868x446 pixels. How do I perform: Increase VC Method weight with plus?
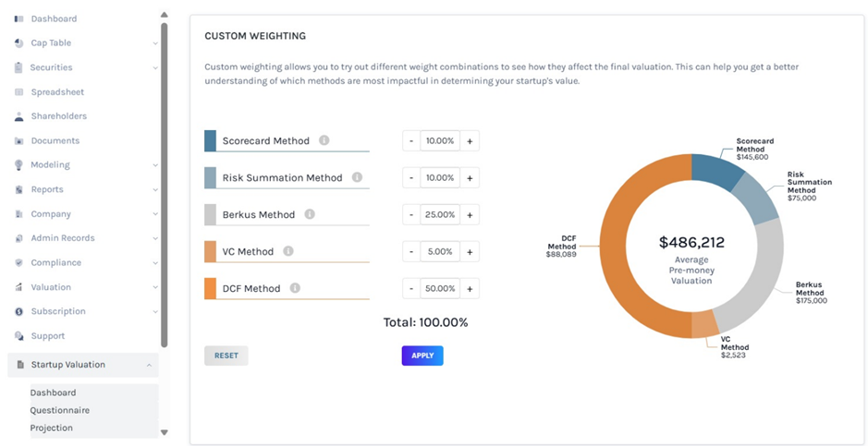pyautogui.click(x=470, y=252)
